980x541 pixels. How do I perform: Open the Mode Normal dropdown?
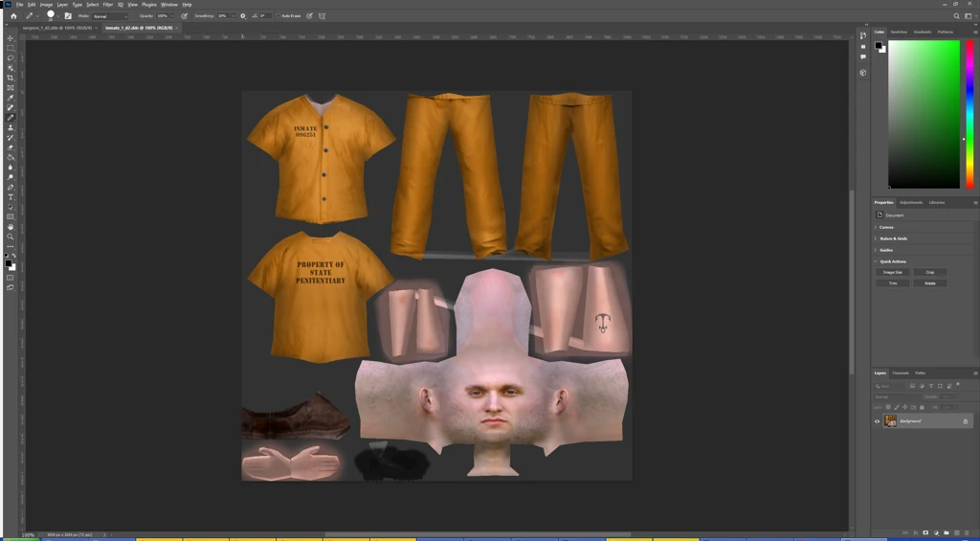tap(110, 16)
